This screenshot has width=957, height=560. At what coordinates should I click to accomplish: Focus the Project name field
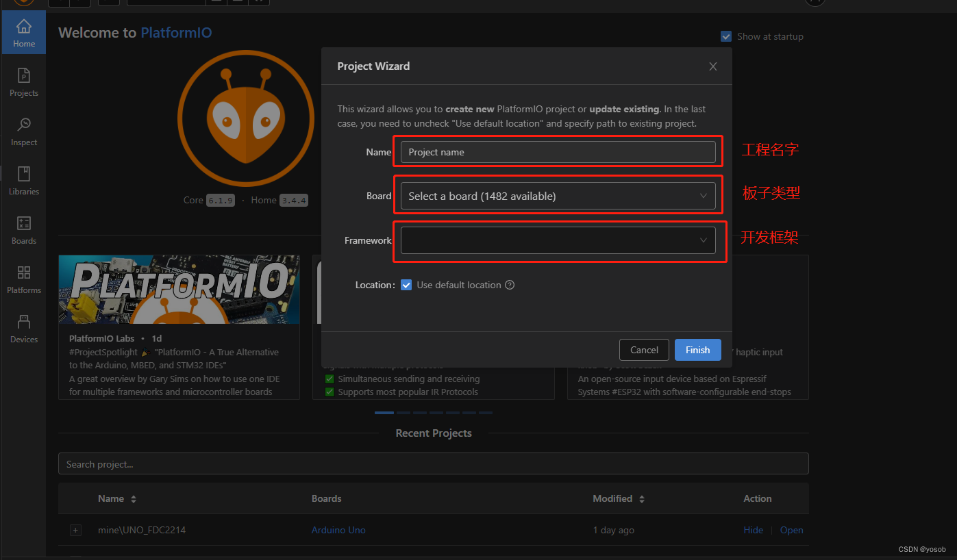[558, 152]
